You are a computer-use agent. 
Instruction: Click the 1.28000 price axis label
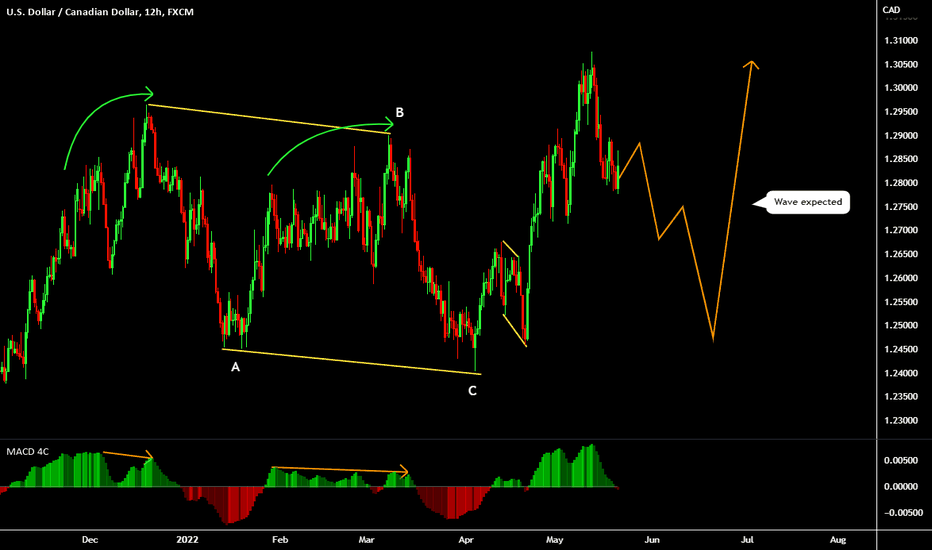900,183
